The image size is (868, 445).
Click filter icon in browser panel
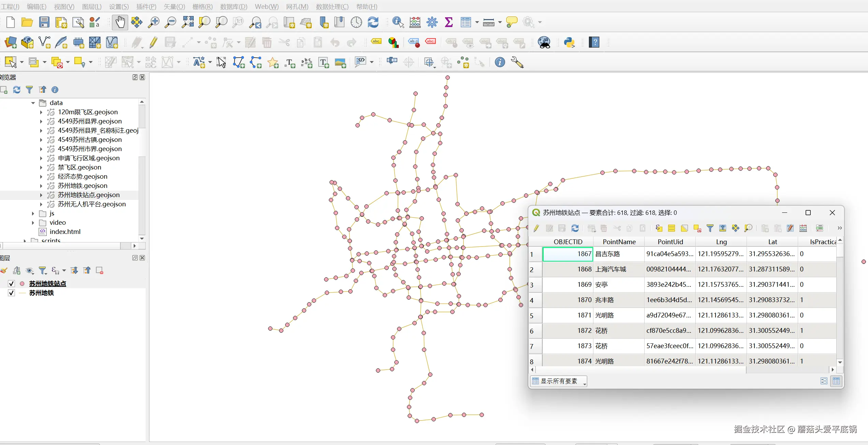(x=29, y=90)
